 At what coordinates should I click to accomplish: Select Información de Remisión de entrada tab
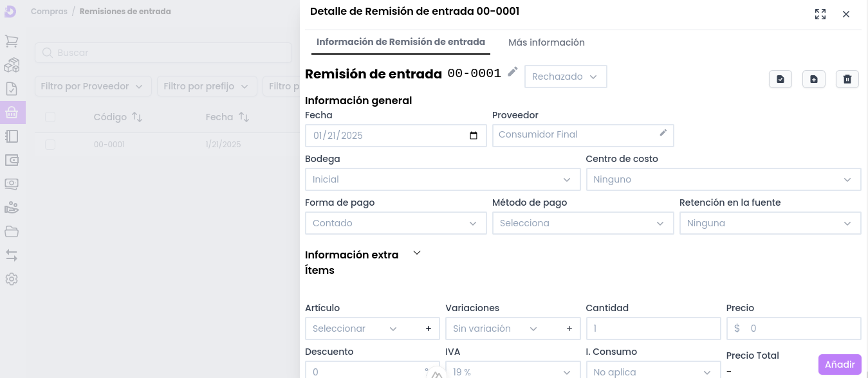click(x=400, y=42)
